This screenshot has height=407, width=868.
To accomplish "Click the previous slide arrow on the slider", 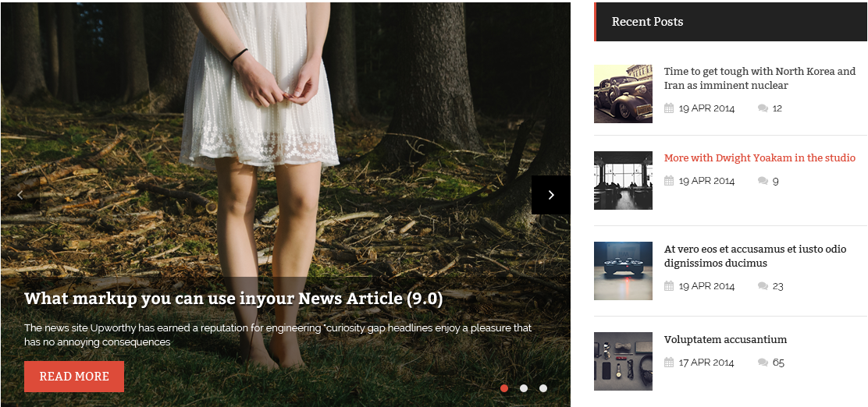I will point(20,195).
